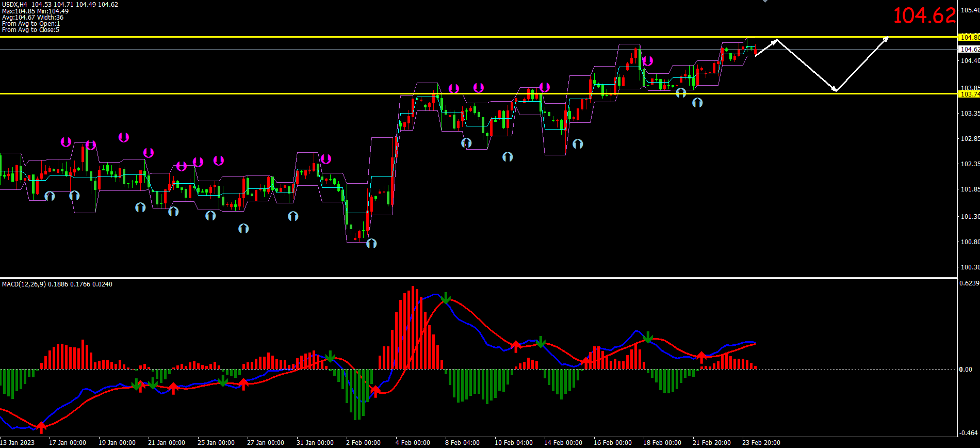This screenshot has height=448, width=980.
Task: Click the MACD(12,26,9) indicator label
Action: [24, 284]
